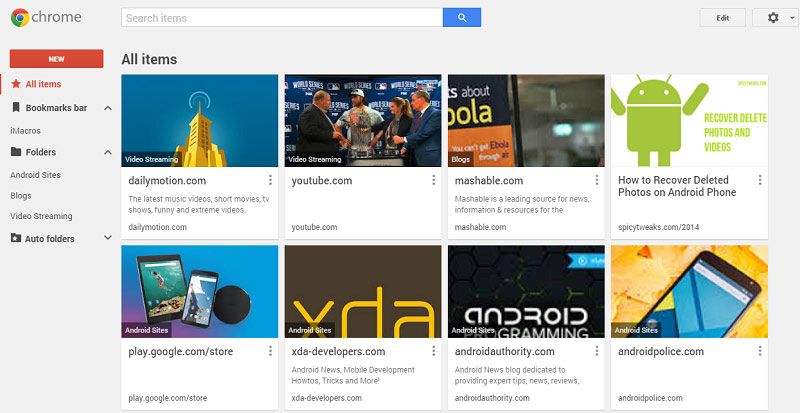Click 'Mashable is a leading source' description
The height and width of the screenshot is (413, 800).
(x=522, y=204)
